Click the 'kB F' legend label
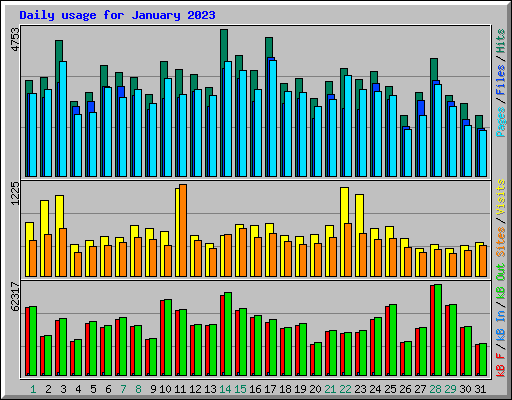This screenshot has height=400, width=512. (x=501, y=365)
